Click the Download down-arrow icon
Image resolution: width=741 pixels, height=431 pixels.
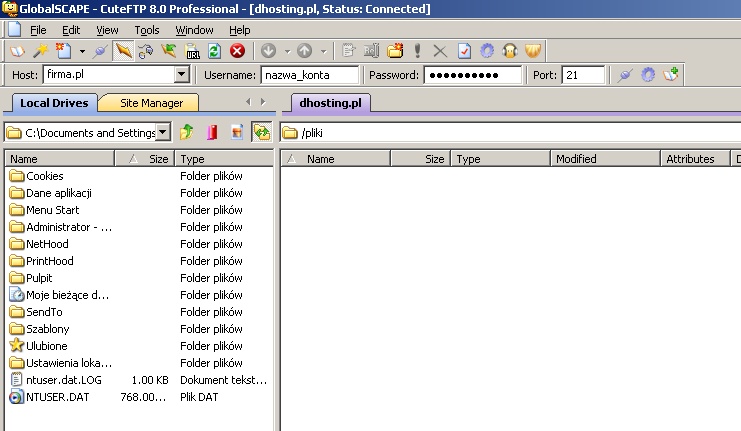click(x=268, y=51)
